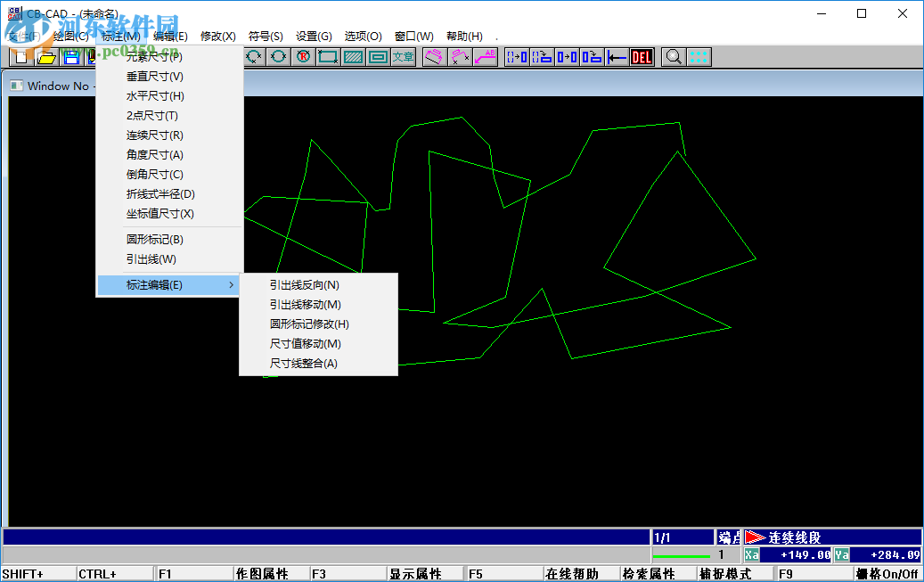
Task: Toggle the grid display icon on the toolbar
Action: [699, 56]
